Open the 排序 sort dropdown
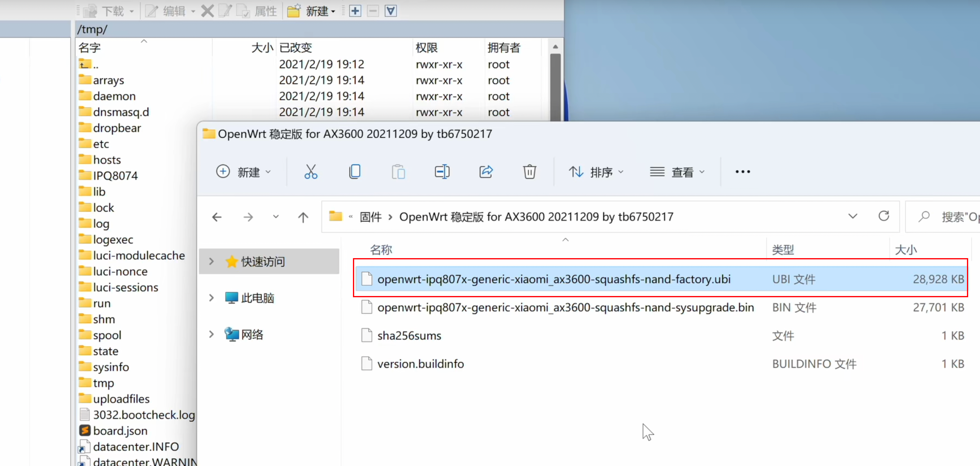This screenshot has width=980, height=466. coord(596,172)
